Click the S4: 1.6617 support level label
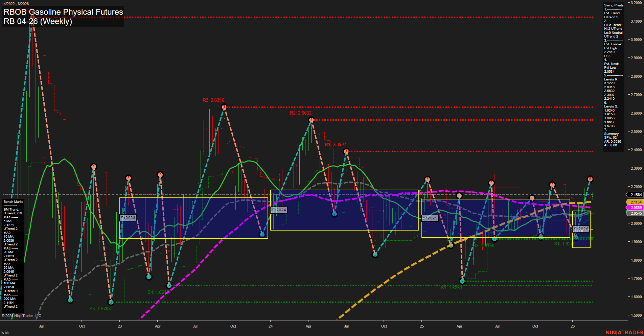 point(158,291)
